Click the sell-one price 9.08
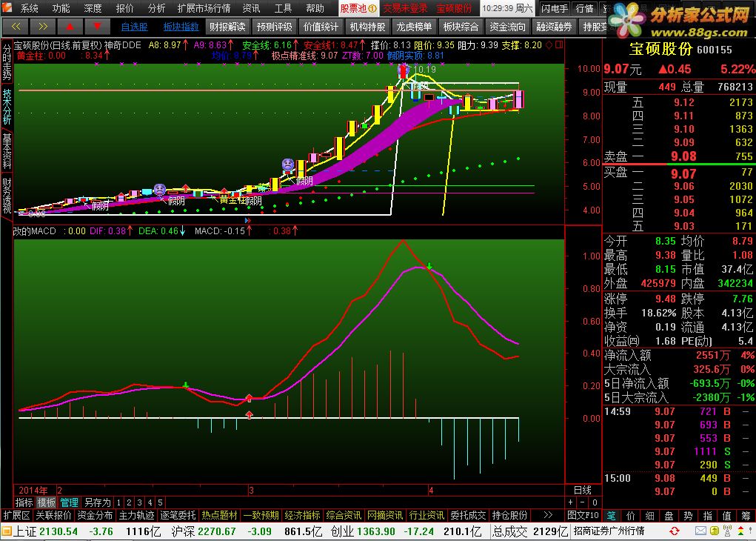This screenshot has width=756, height=541. [x=683, y=156]
